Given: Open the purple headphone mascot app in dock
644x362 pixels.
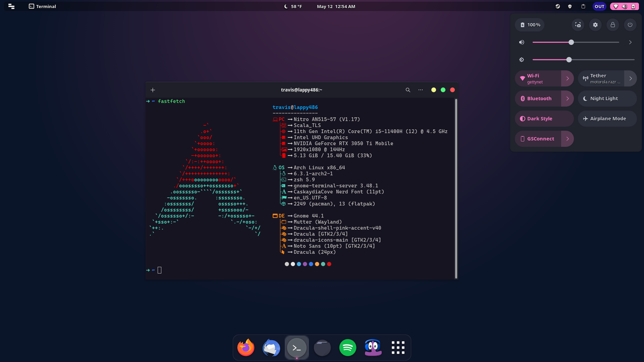Looking at the screenshot, I should [x=373, y=347].
